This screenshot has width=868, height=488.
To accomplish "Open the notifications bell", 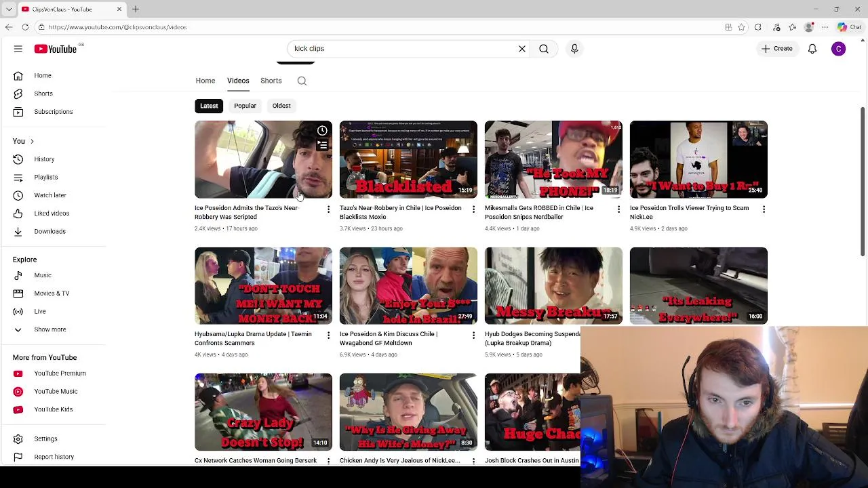I will pos(812,49).
